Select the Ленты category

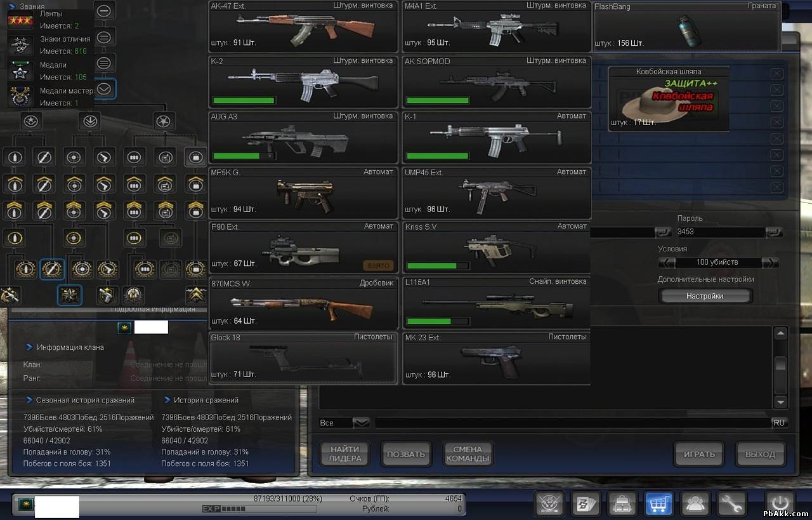click(x=51, y=20)
